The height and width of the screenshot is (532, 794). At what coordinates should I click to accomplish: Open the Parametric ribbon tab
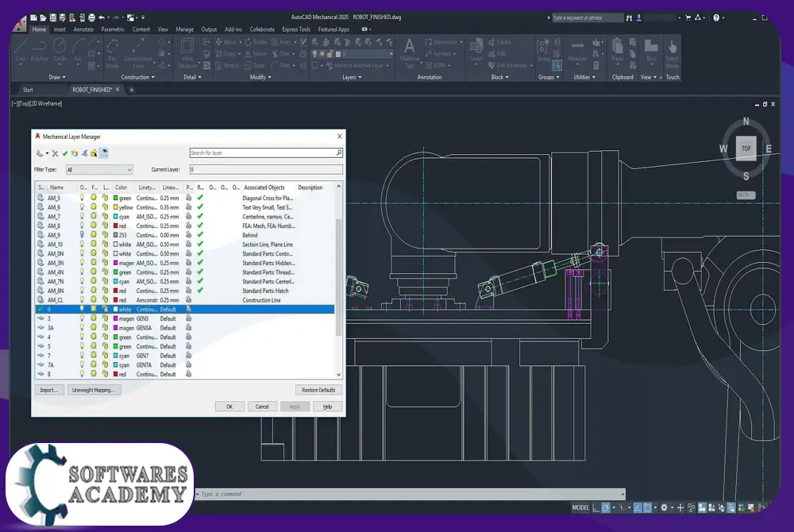click(x=113, y=29)
